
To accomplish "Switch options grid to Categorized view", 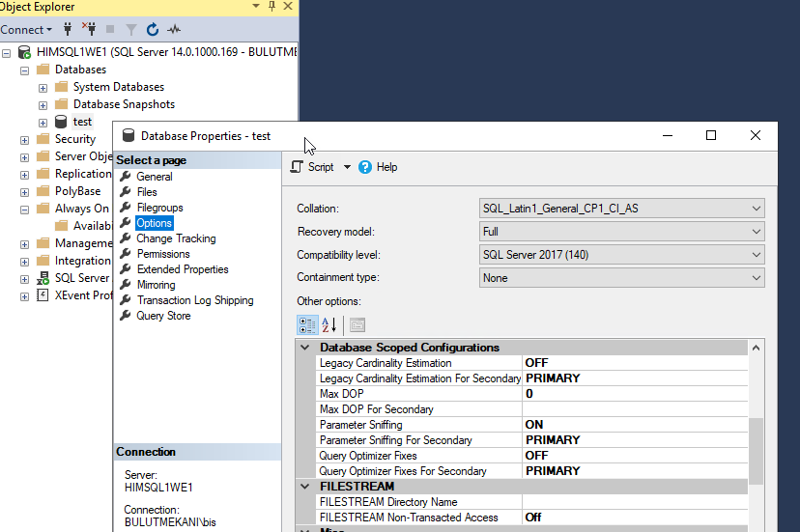I will coord(307,325).
